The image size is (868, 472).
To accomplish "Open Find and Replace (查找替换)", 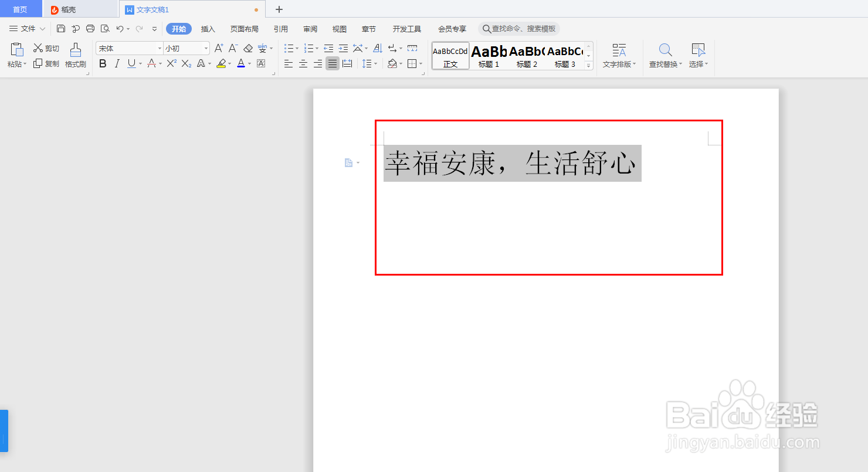I will (x=664, y=56).
